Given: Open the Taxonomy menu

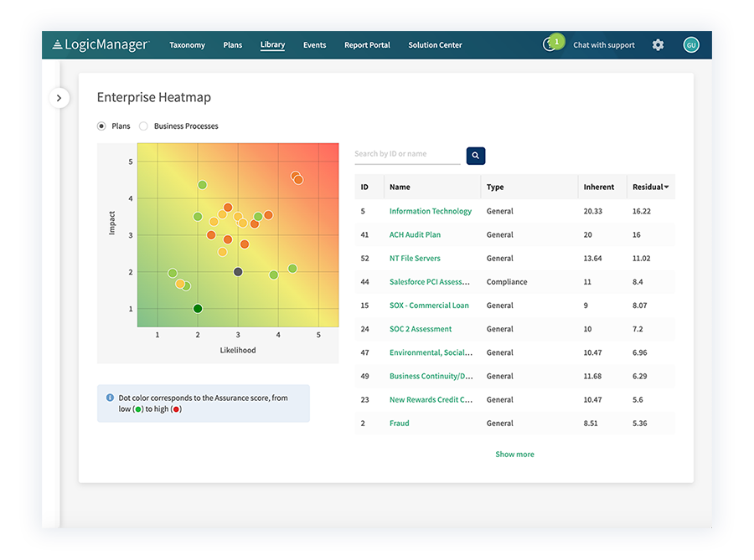Looking at the screenshot, I should click(x=187, y=45).
